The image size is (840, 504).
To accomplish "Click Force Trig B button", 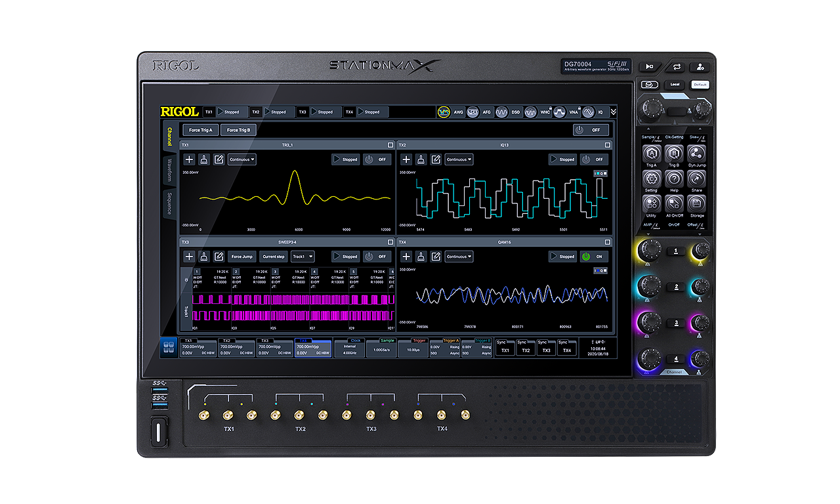I will pos(238,130).
